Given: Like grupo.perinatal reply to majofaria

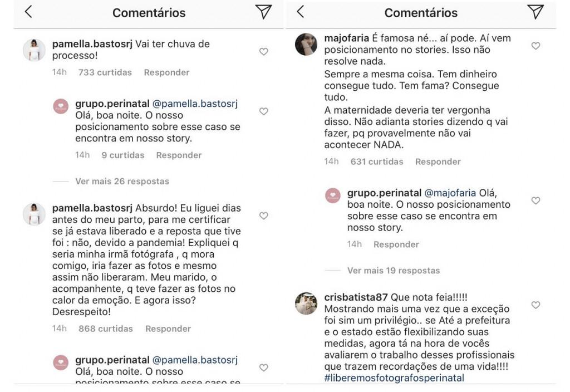Looking at the screenshot, I should click(x=535, y=200).
